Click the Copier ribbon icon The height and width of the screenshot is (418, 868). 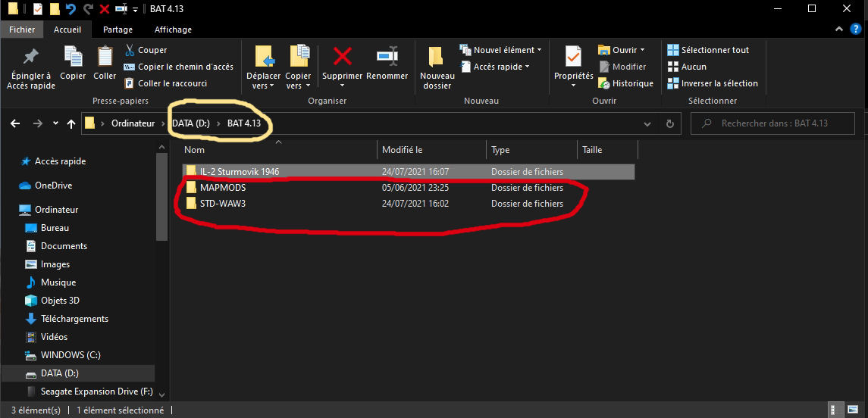pyautogui.click(x=73, y=56)
